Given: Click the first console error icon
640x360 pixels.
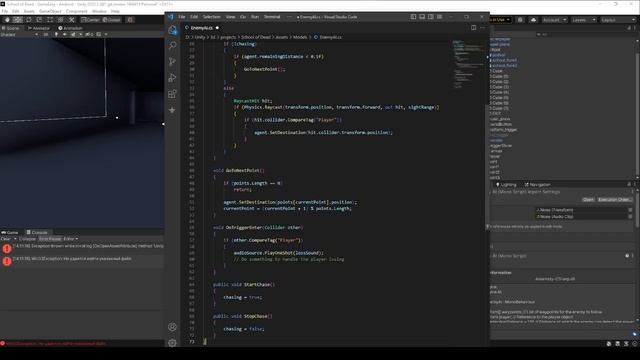Looking at the screenshot, I should (x=7, y=249).
